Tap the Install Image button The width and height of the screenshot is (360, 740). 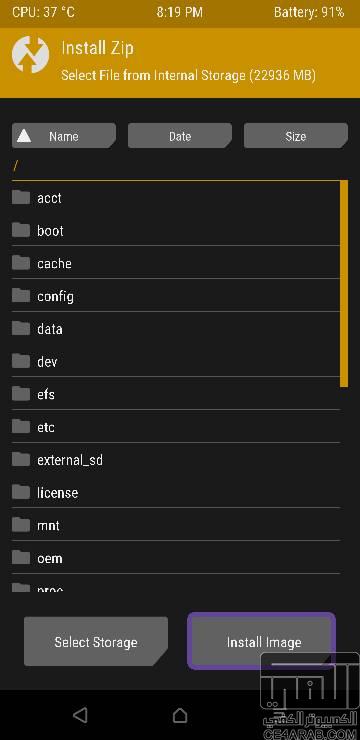pyautogui.click(x=262, y=641)
